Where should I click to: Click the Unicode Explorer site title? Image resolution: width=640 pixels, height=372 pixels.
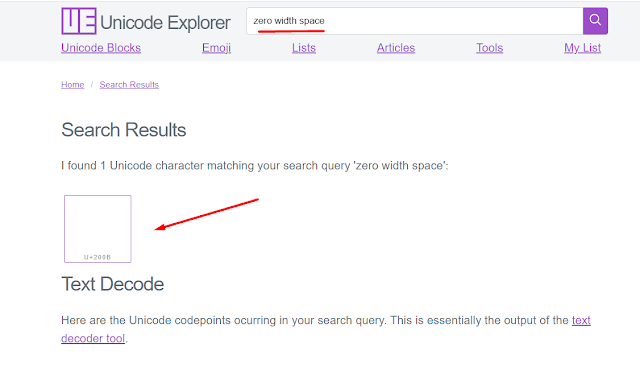pyautogui.click(x=165, y=22)
